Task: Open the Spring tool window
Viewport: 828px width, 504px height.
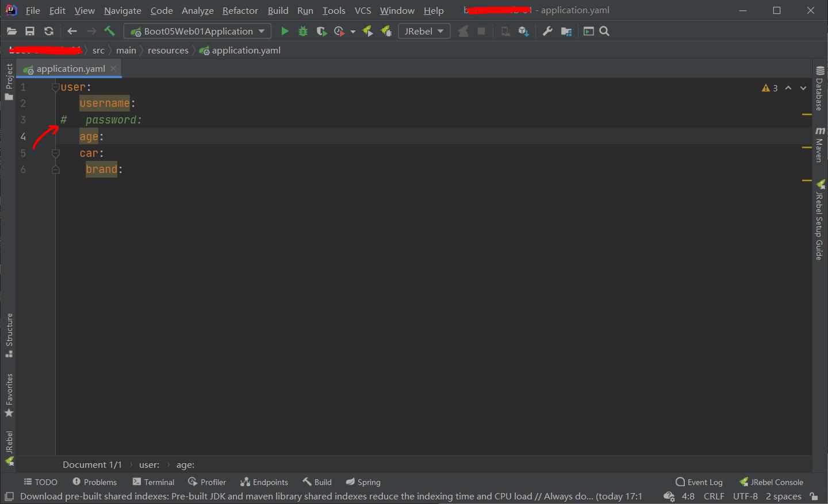Action: [363, 482]
